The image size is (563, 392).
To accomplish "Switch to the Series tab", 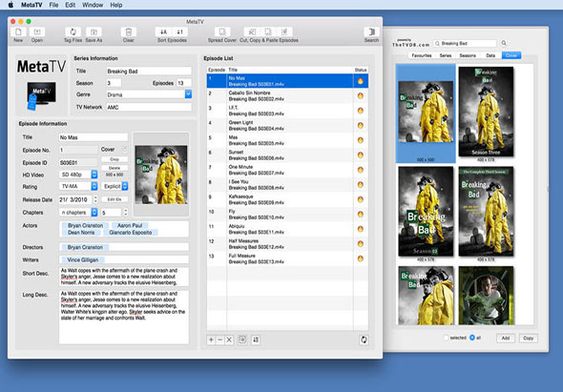I will click(x=446, y=55).
